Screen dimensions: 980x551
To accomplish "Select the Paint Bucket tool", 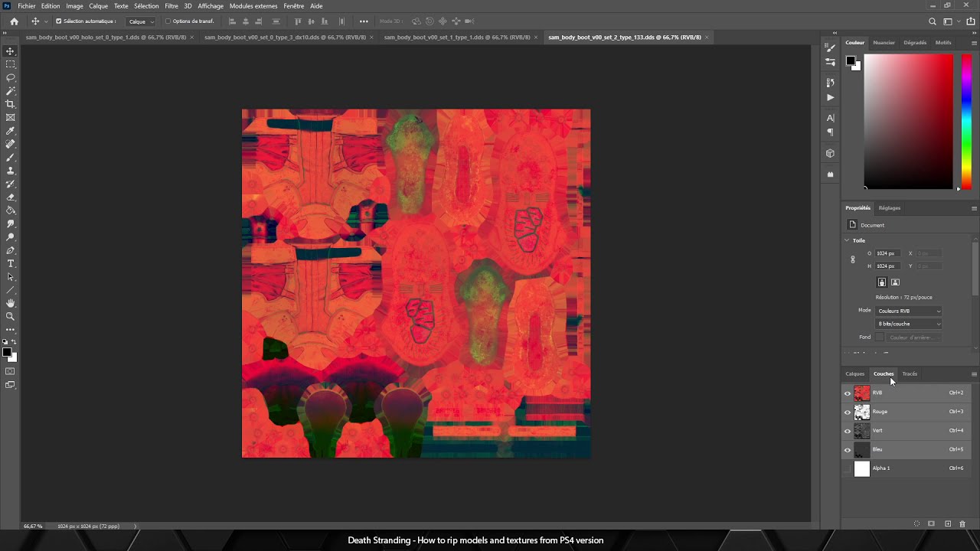I will 10,210.
